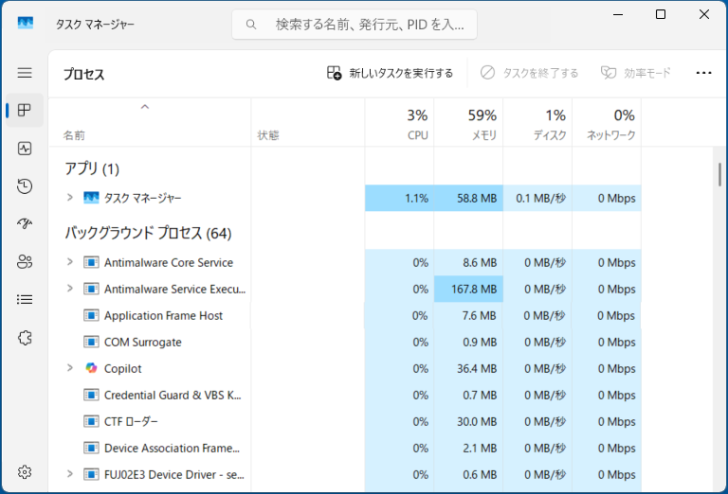728x494 pixels.
Task: Click the 58.8 MB memory value
Action: point(477,198)
